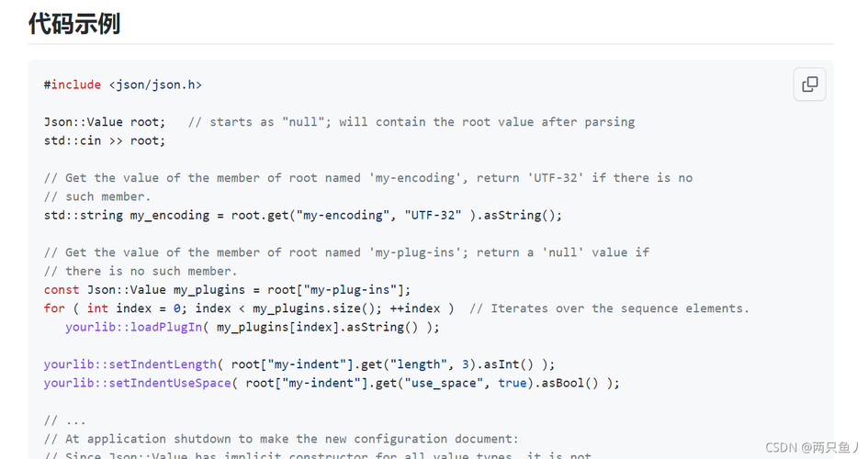Click the 'At application shutdown' comment line
Image resolution: width=868 pixels, height=459 pixels.
[281, 439]
